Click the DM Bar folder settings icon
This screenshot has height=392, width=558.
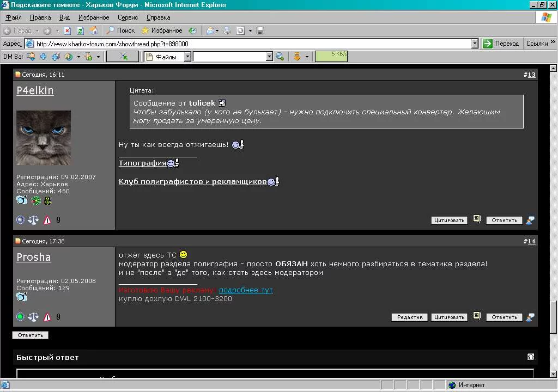[89, 57]
